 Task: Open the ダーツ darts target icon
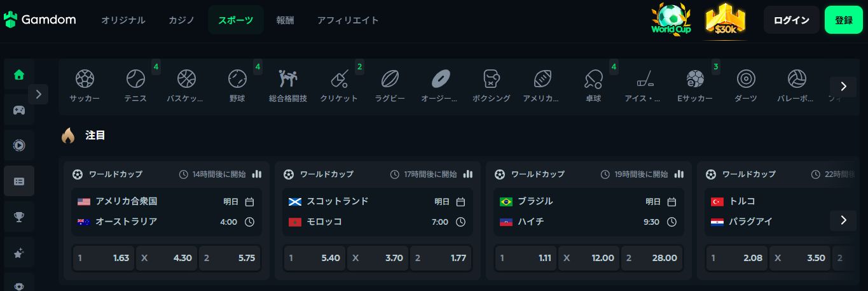coord(746,79)
